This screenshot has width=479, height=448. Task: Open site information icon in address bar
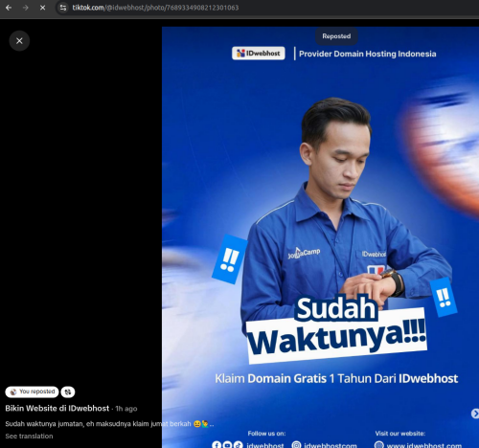63,8
